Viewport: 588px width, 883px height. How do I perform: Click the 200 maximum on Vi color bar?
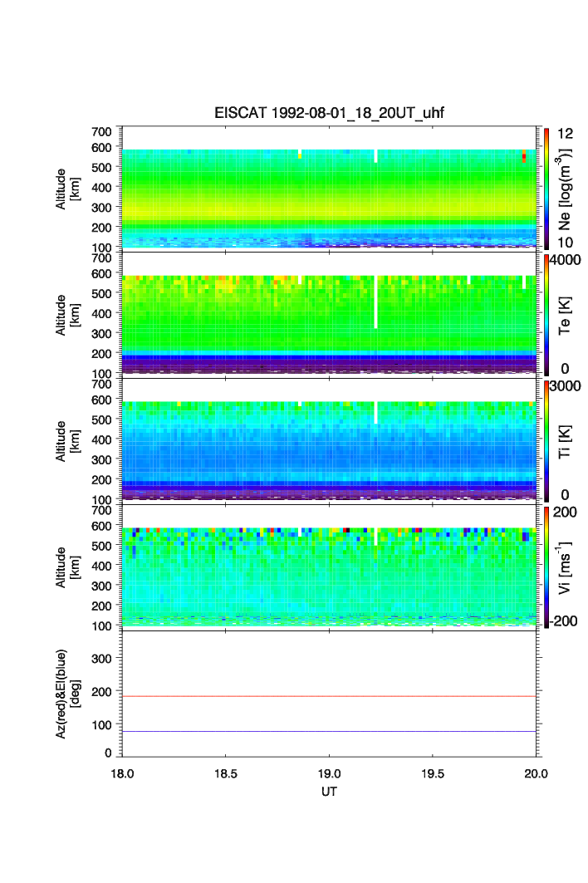[565, 512]
